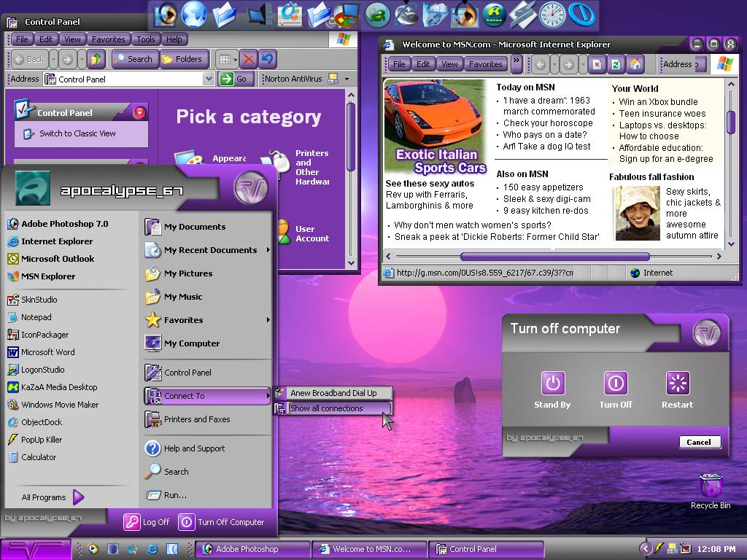Click the Stand By power icon
Screen dimensions: 747x560
click(x=553, y=383)
